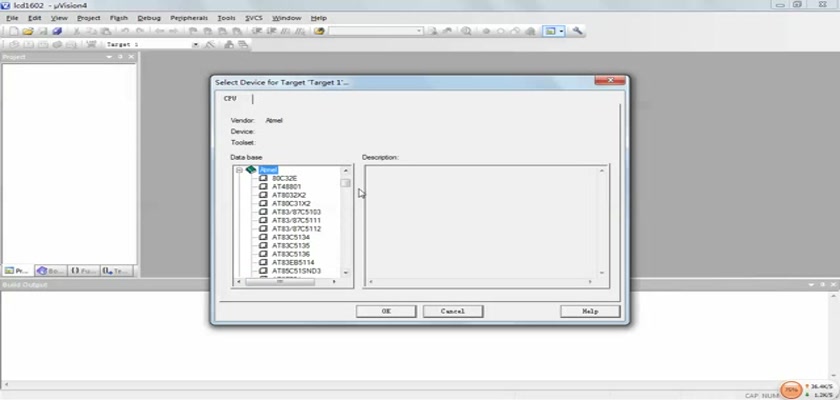
Task: Open the Peripherals menu
Action: tap(189, 18)
